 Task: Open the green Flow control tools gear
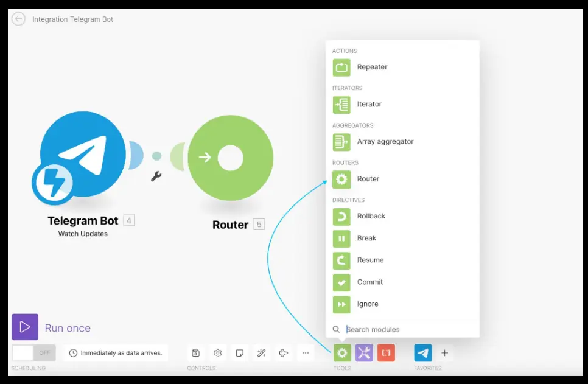[x=342, y=353]
